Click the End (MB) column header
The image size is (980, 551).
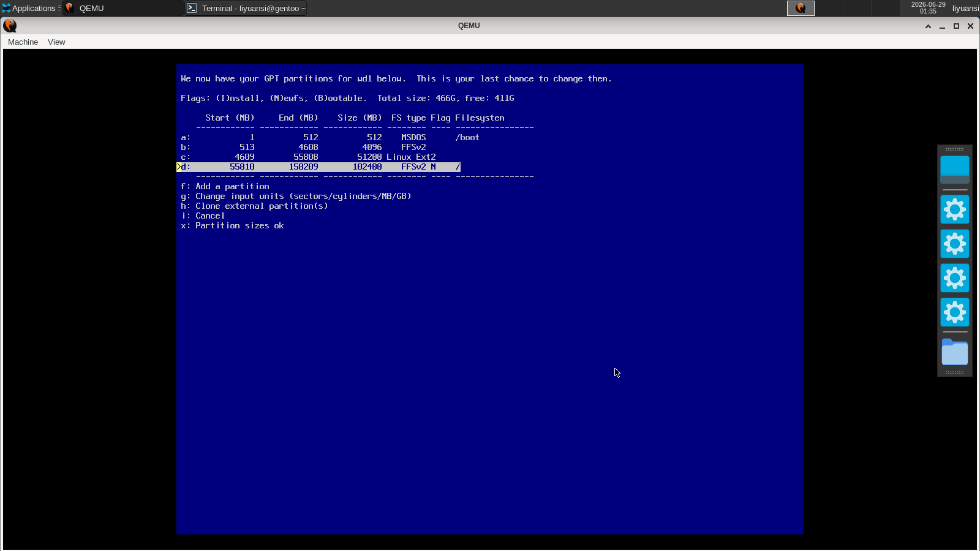[298, 118]
